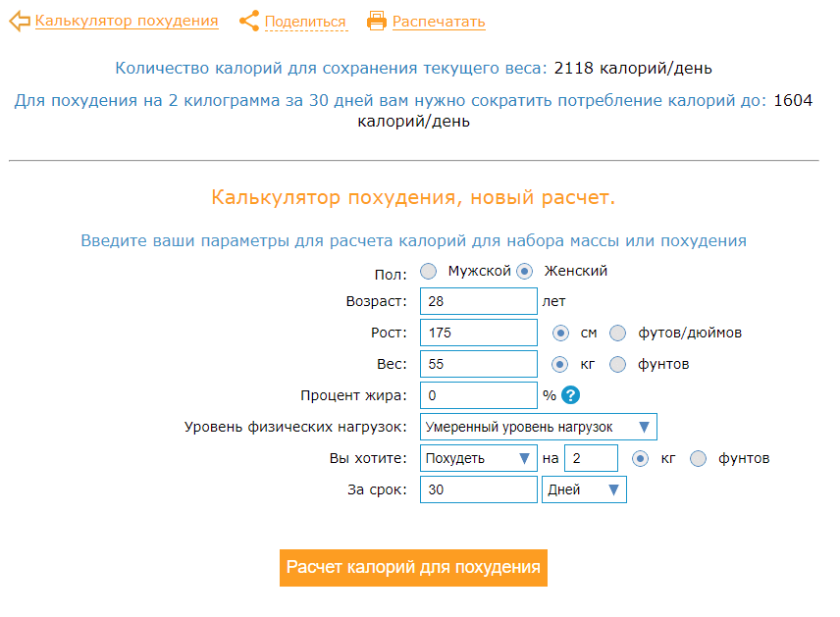840x617 pixels.
Task: Choose кг for the goal amount
Action: click(x=640, y=458)
